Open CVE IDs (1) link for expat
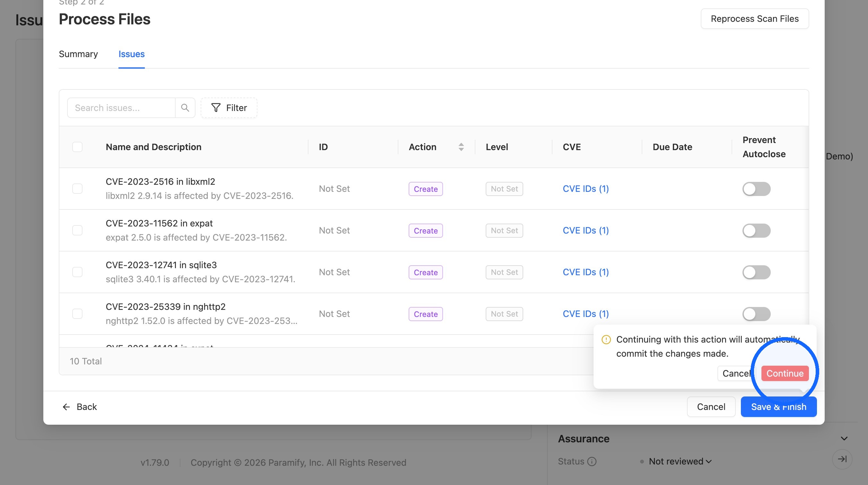The image size is (868, 485). click(586, 231)
